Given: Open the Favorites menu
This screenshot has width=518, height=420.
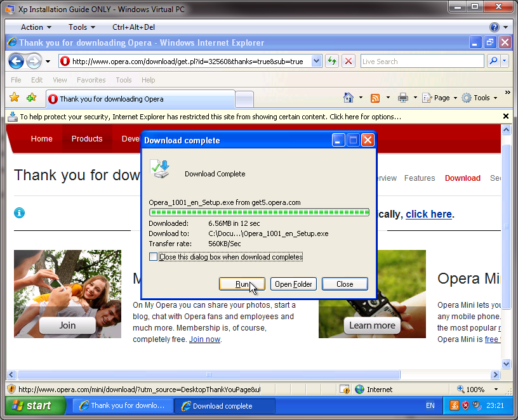Looking at the screenshot, I should 91,80.
